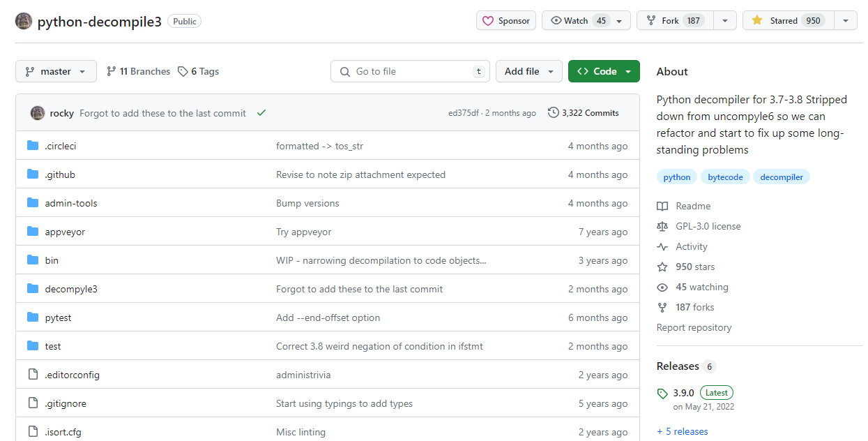Open the master branch selector dropdown
Viewport: 868px width, 441px height.
click(x=56, y=71)
